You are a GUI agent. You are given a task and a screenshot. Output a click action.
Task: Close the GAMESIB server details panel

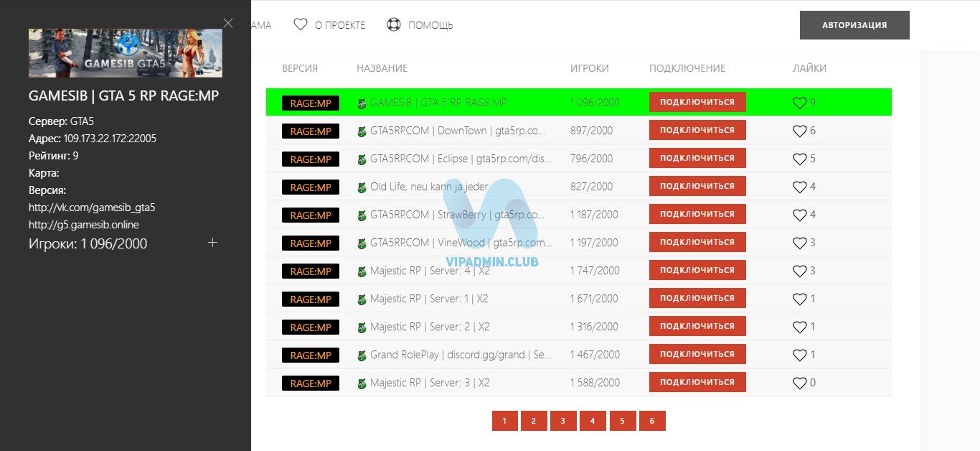(x=228, y=23)
